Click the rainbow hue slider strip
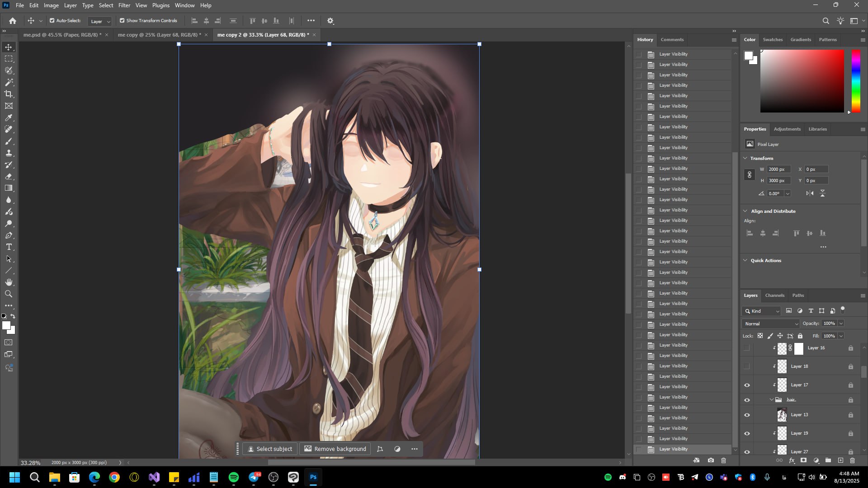Screen dimensions: 868x488 click(856, 81)
